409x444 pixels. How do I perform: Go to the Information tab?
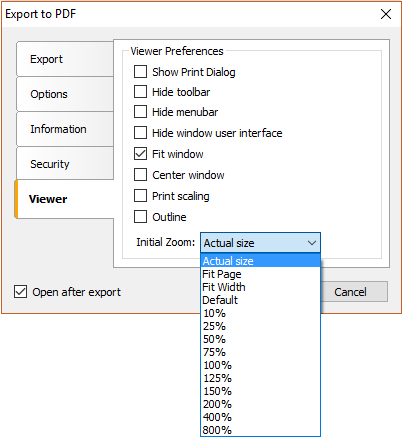pos(66,131)
